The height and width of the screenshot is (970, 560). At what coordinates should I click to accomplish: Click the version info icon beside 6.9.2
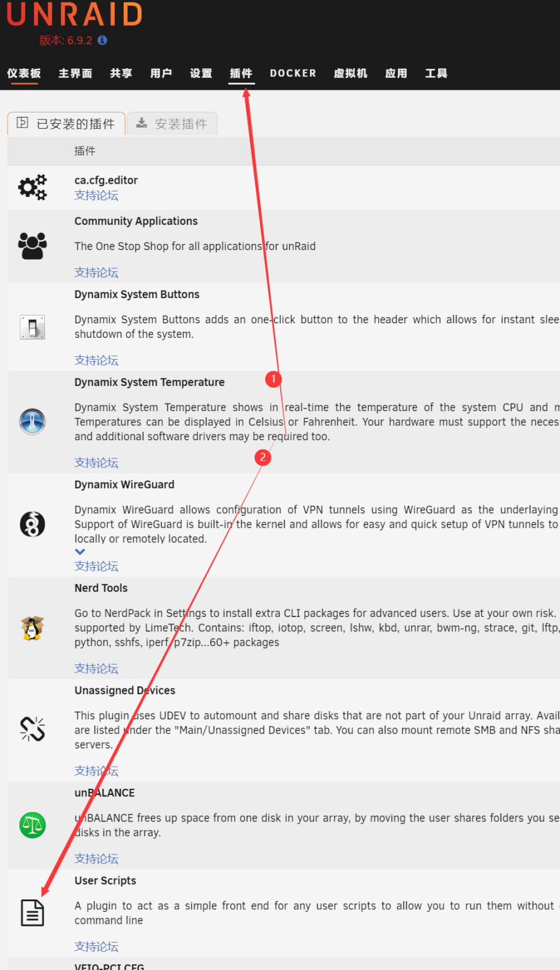pyautogui.click(x=102, y=40)
